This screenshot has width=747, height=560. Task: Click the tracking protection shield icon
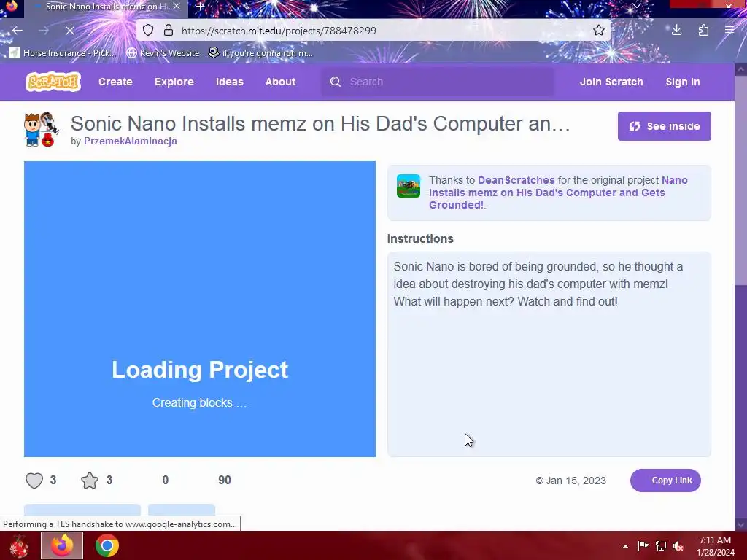click(148, 31)
